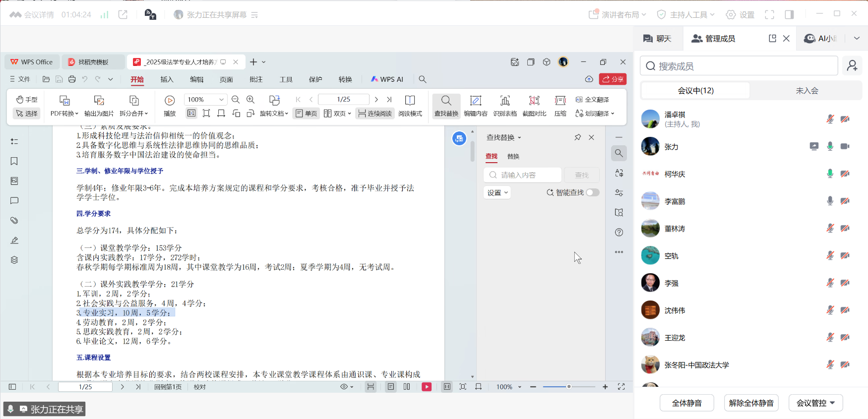Switch to the 未入会 members tab
This screenshot has height=419, width=868.
tap(806, 91)
